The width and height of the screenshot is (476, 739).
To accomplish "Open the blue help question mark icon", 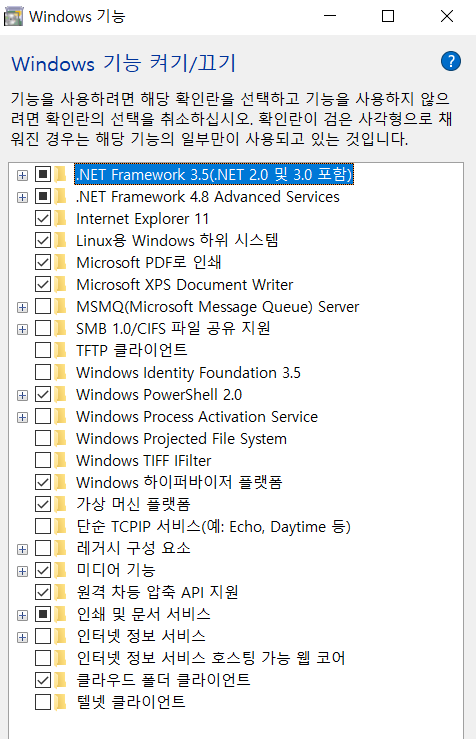I will (x=451, y=61).
